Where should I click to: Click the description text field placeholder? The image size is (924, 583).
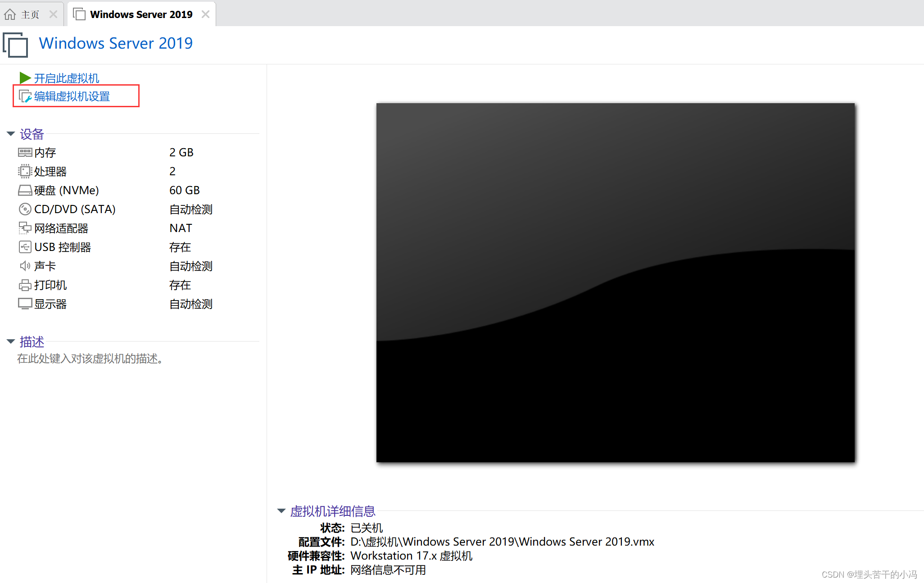click(x=90, y=359)
